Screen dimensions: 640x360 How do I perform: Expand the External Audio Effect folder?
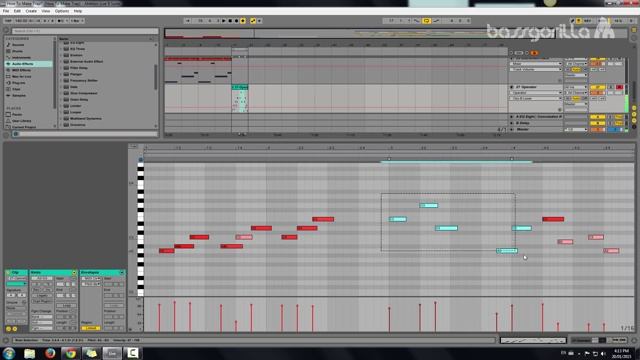[x=61, y=62]
